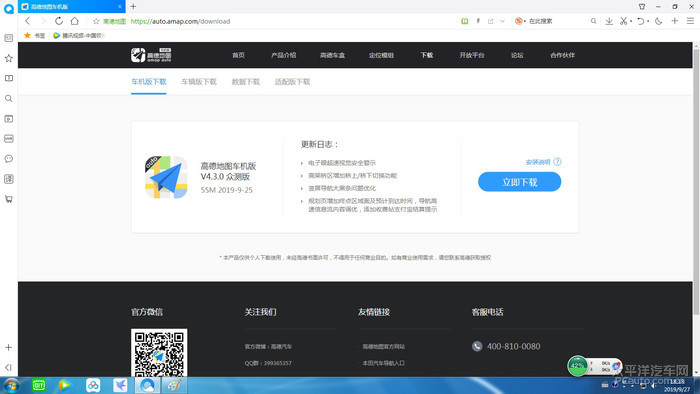Click the official WeChat QR code

point(159,353)
